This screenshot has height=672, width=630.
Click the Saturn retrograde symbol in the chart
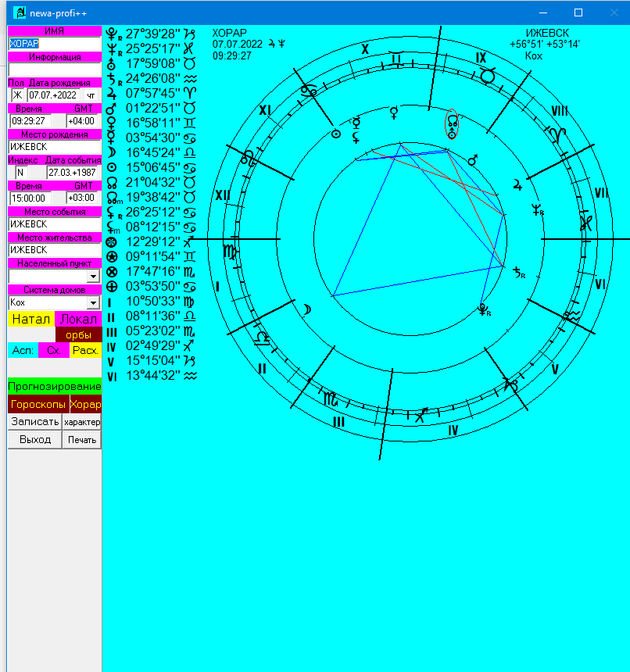[x=518, y=273]
